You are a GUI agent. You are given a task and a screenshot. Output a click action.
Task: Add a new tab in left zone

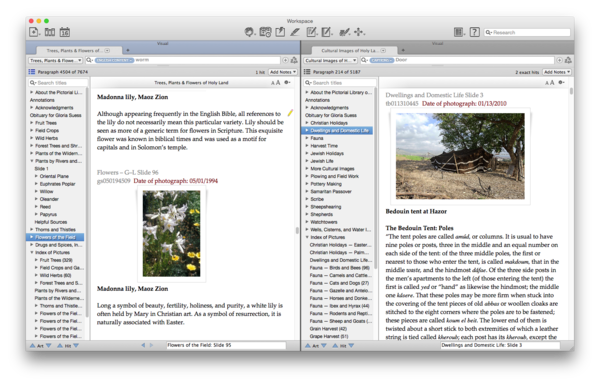[x=128, y=50]
